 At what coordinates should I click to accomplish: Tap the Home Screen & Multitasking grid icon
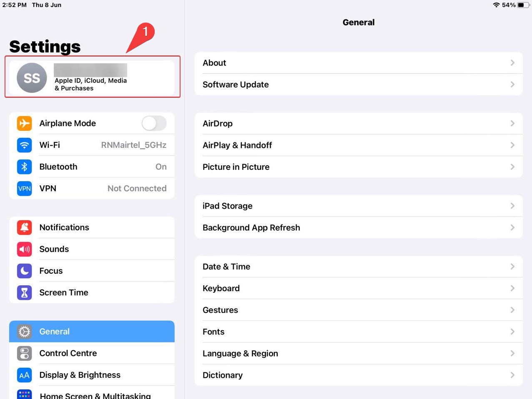tap(25, 394)
